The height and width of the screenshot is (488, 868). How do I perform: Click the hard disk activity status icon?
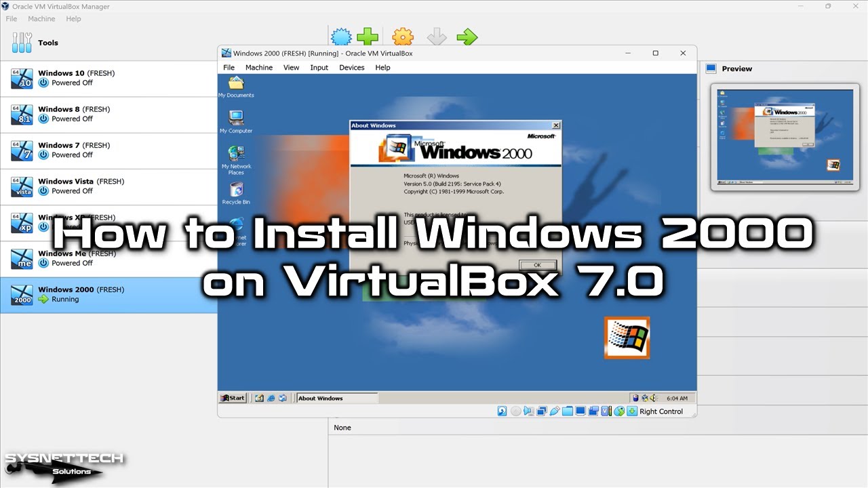point(502,411)
